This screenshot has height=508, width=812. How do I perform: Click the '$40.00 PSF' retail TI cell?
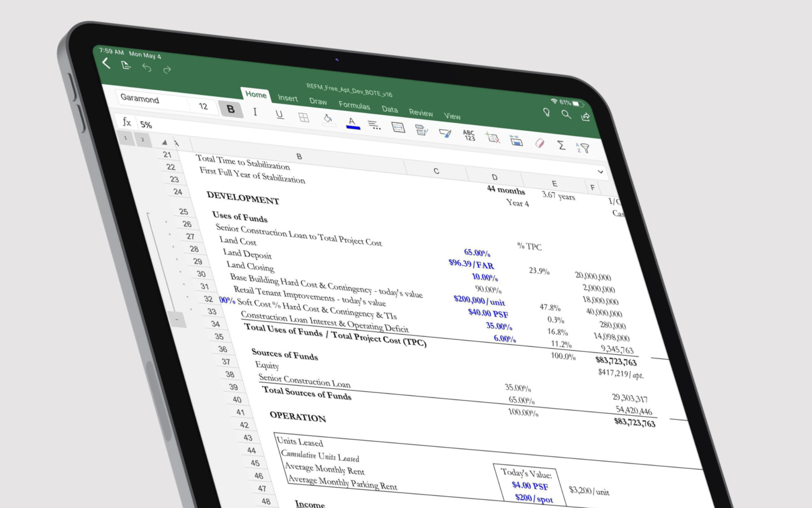click(488, 313)
